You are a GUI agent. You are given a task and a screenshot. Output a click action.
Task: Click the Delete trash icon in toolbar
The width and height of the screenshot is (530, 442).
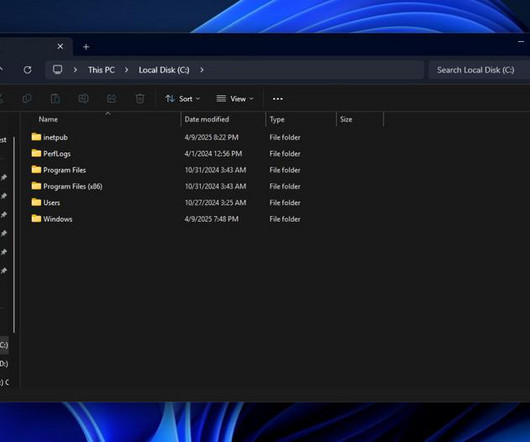coord(140,99)
